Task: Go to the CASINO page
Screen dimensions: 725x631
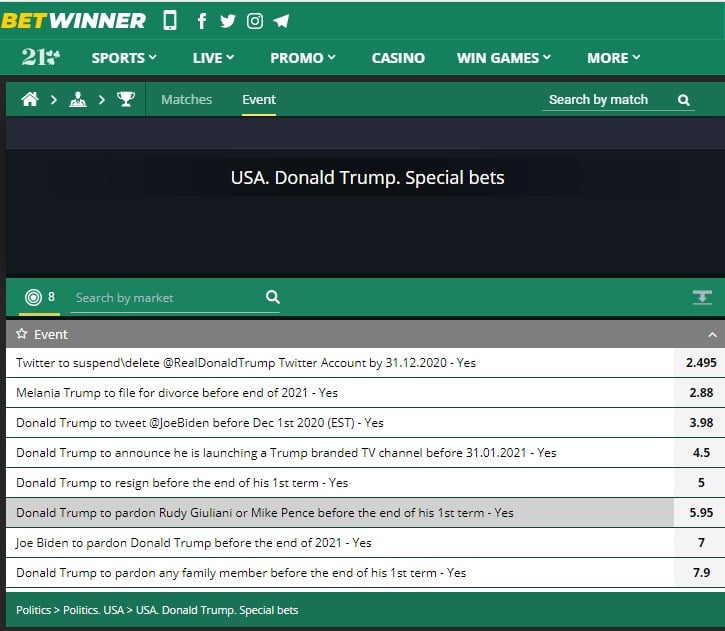Action: 398,58
